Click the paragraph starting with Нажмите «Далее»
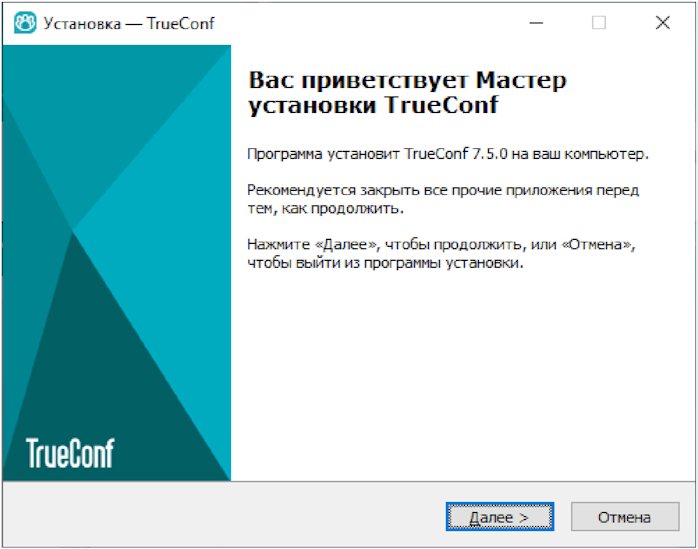This screenshot has height=549, width=698. (x=441, y=253)
